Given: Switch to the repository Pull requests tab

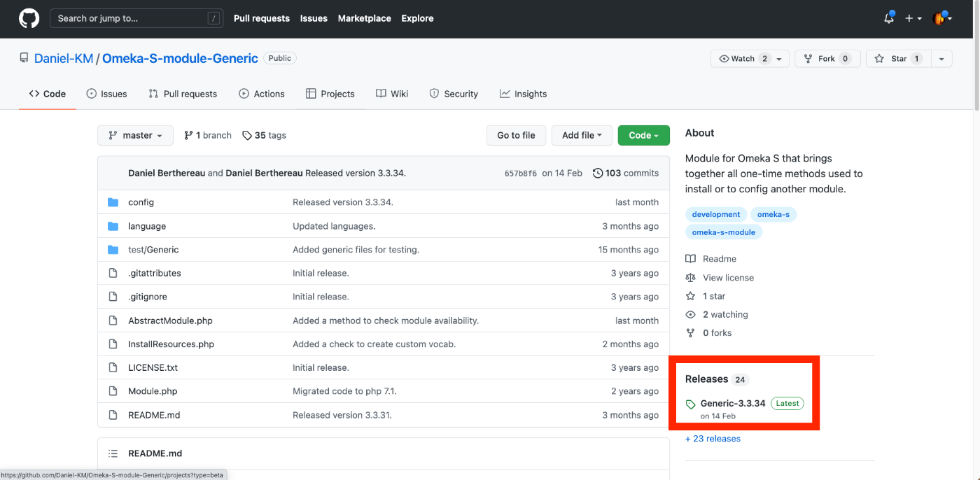Looking at the screenshot, I should point(183,94).
